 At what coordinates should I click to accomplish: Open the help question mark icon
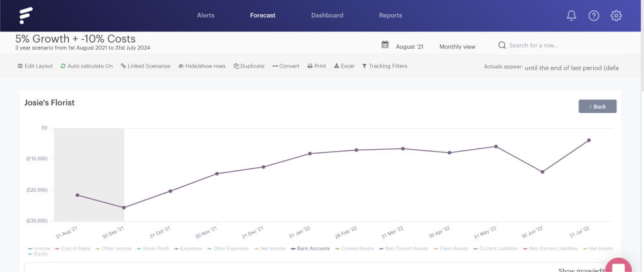[x=594, y=15]
